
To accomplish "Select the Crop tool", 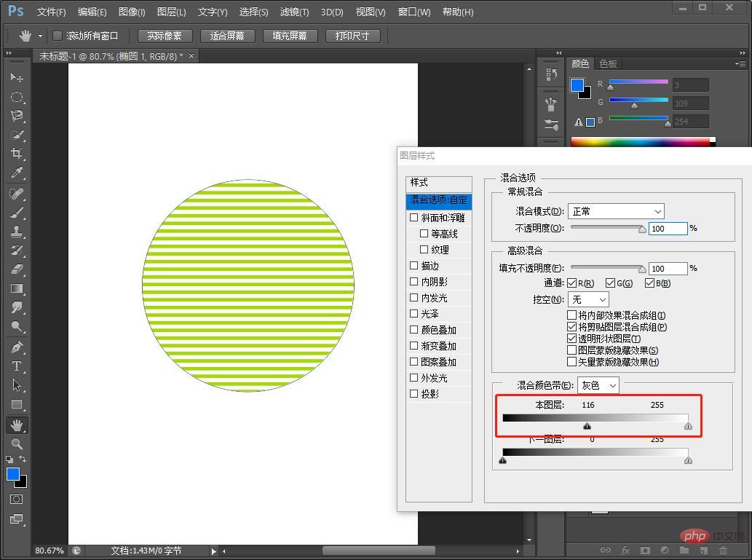I will coord(16,154).
